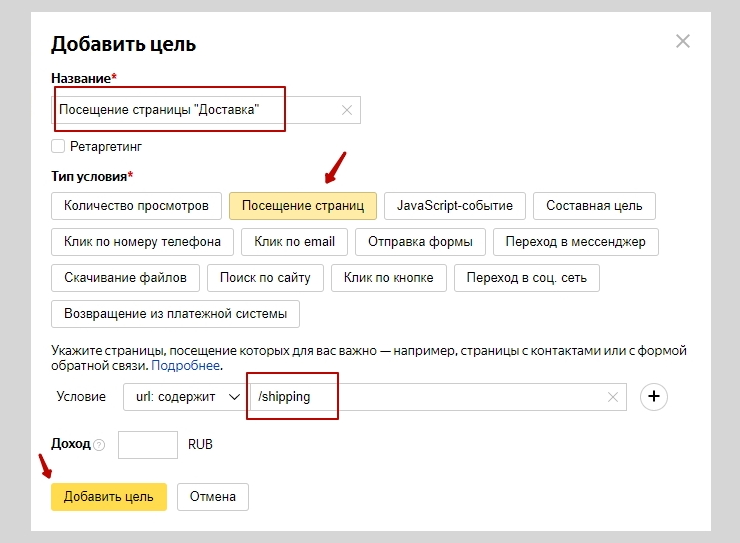
Task: Choose Составная цель condition type
Action: (594, 206)
